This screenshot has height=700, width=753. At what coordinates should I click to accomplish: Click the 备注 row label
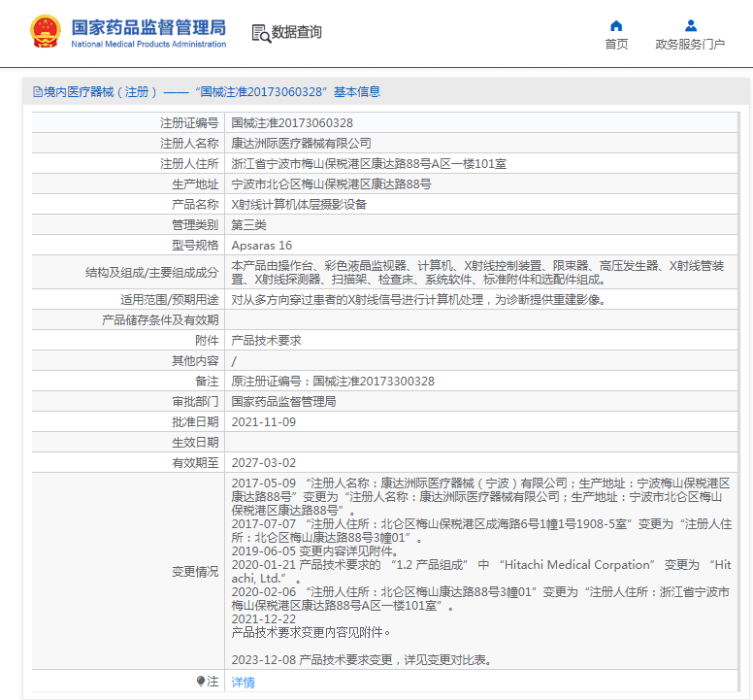(x=207, y=381)
